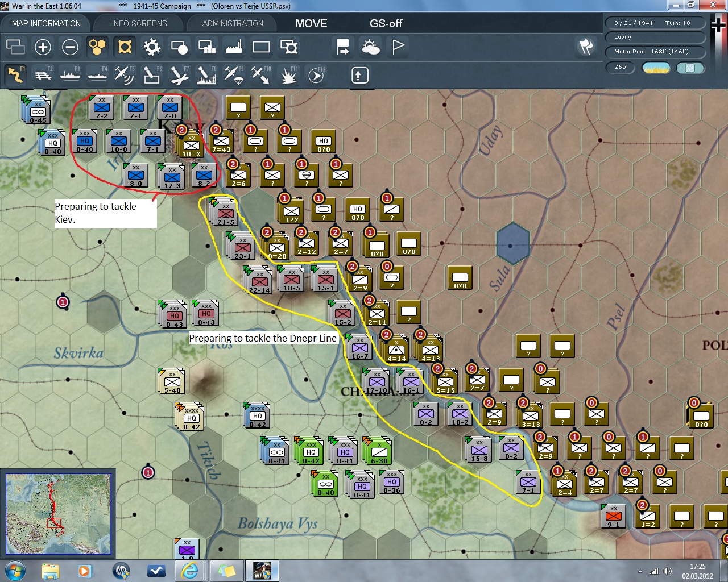Open the HP icon in the taskbar
728x582 pixels.
[x=121, y=571]
